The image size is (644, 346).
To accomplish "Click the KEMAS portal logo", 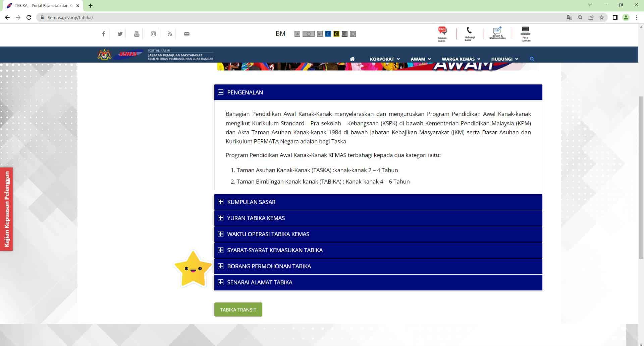I will 155,55.
